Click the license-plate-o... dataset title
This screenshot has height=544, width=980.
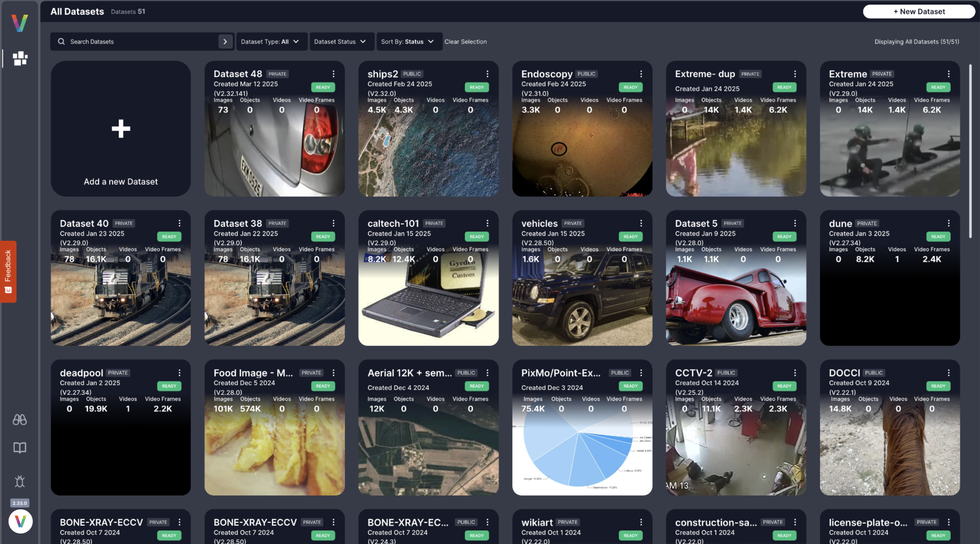click(x=868, y=522)
